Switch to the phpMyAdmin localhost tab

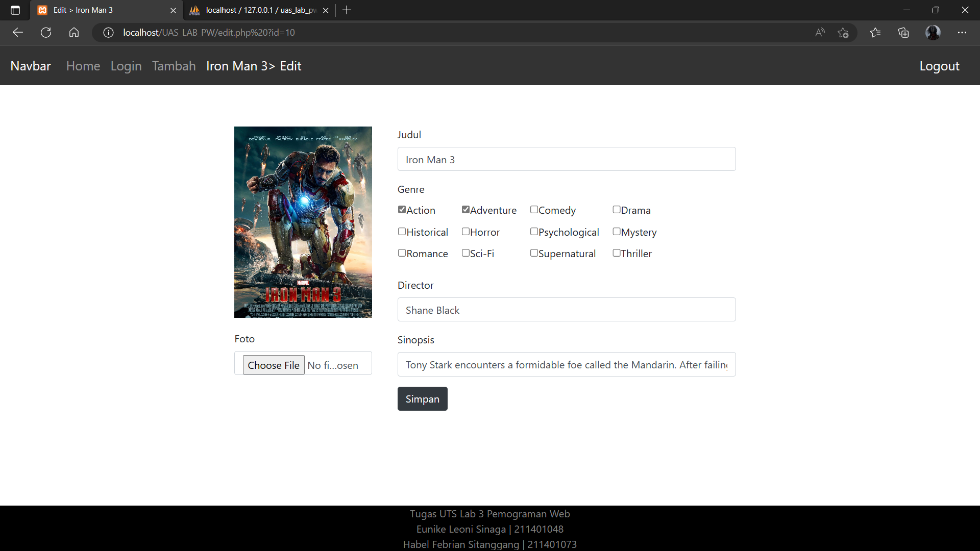[x=255, y=10]
